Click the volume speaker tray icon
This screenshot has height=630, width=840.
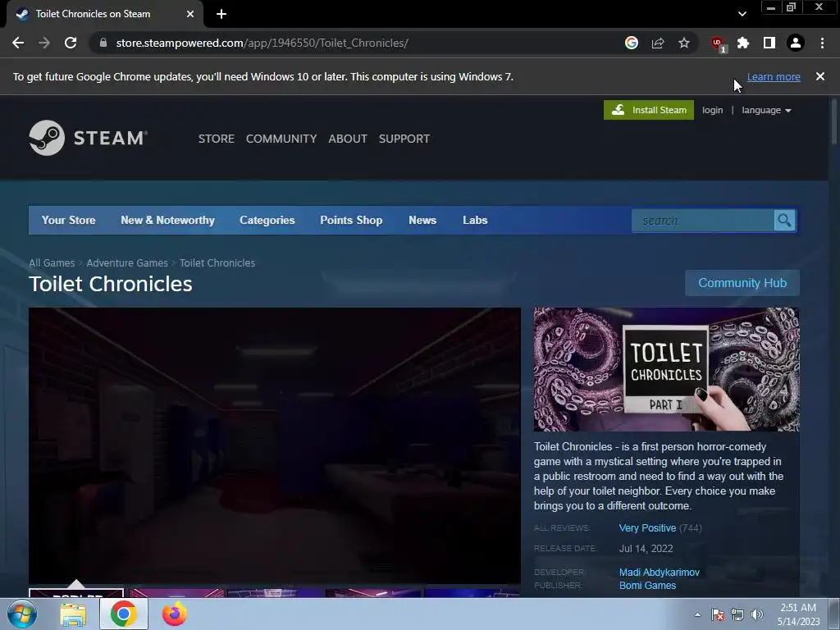pos(757,614)
